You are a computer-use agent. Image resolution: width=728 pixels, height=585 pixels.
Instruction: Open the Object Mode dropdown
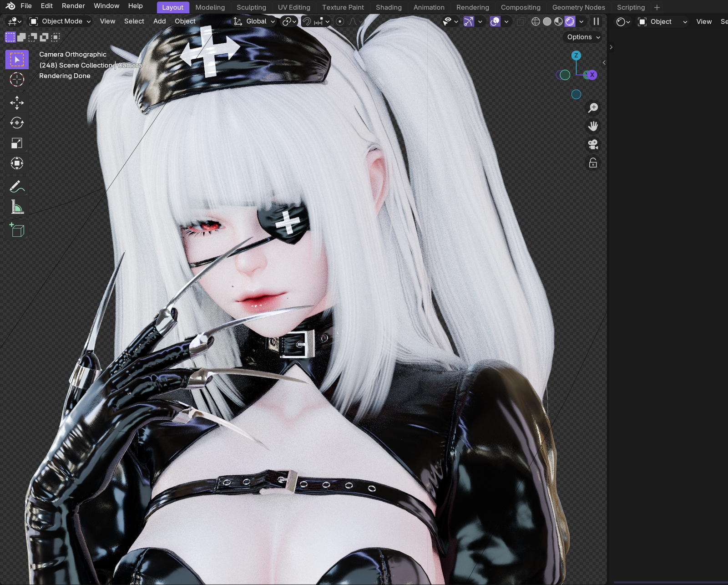click(x=60, y=21)
